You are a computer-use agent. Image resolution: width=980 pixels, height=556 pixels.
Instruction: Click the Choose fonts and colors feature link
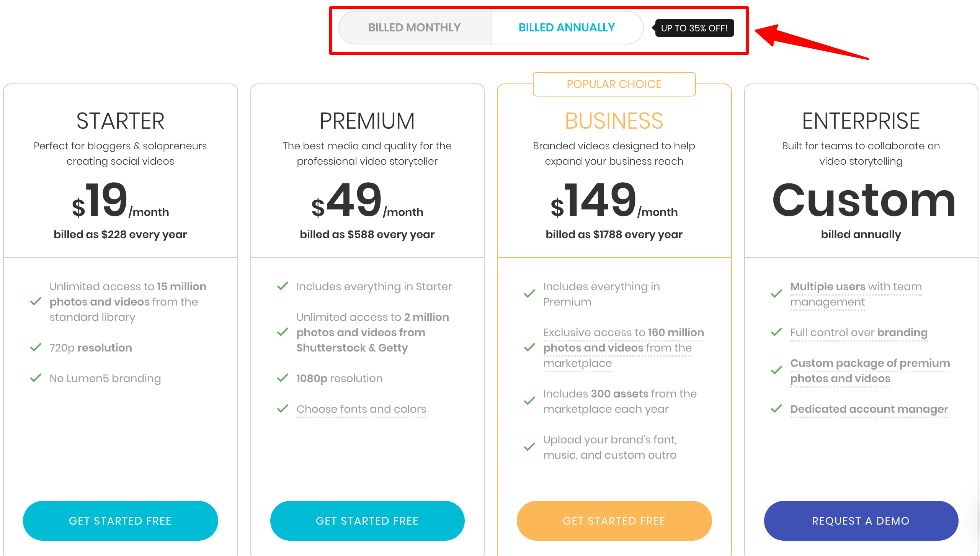[361, 409]
